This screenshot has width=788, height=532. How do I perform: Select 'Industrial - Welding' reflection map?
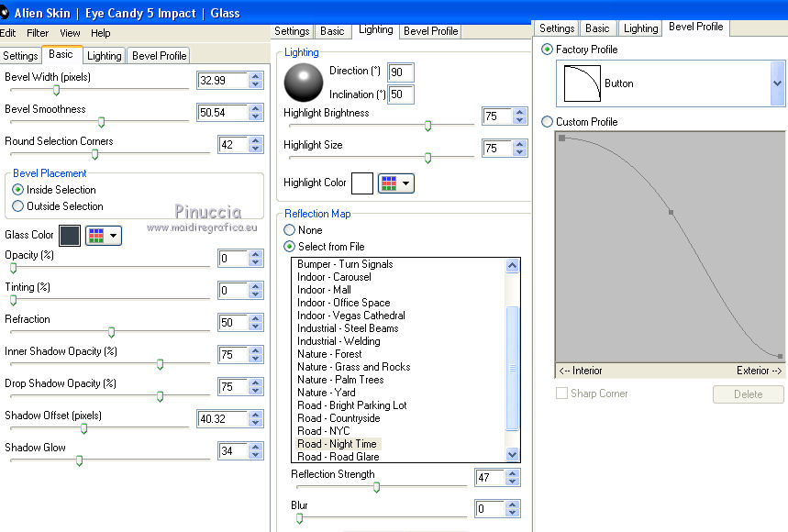[x=339, y=341]
